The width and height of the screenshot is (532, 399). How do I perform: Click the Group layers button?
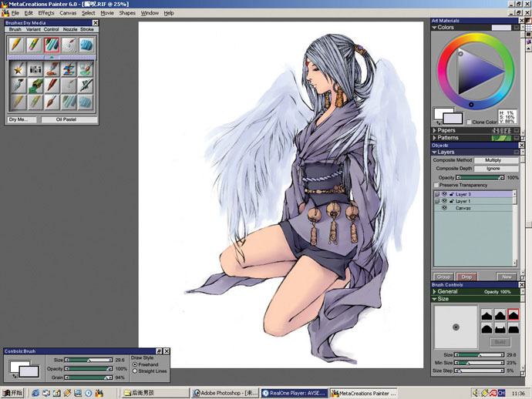[x=443, y=277]
